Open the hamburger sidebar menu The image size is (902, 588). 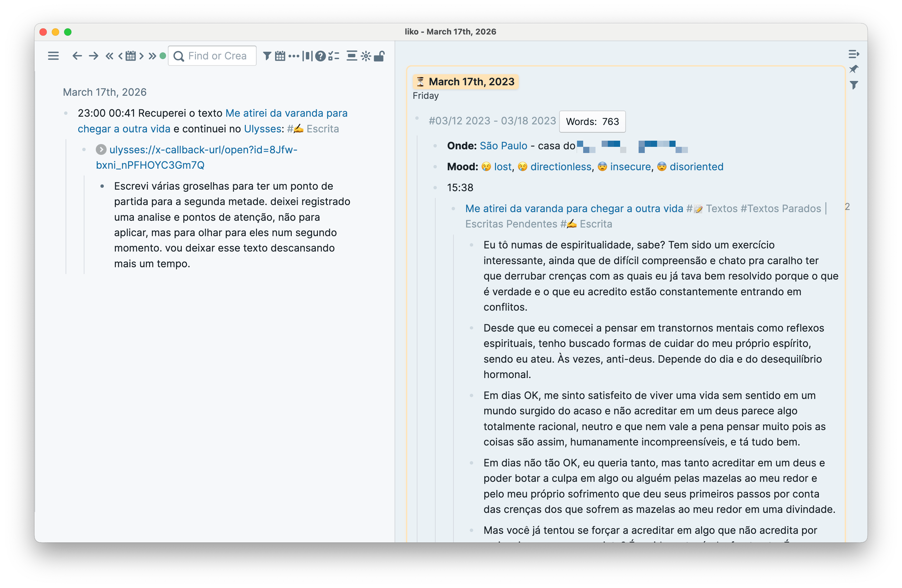click(x=53, y=56)
